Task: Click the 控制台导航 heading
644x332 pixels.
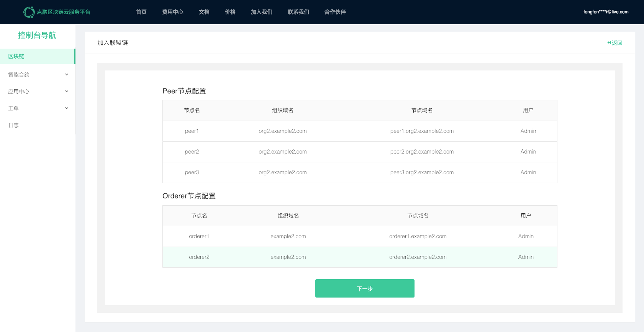Action: [37, 35]
